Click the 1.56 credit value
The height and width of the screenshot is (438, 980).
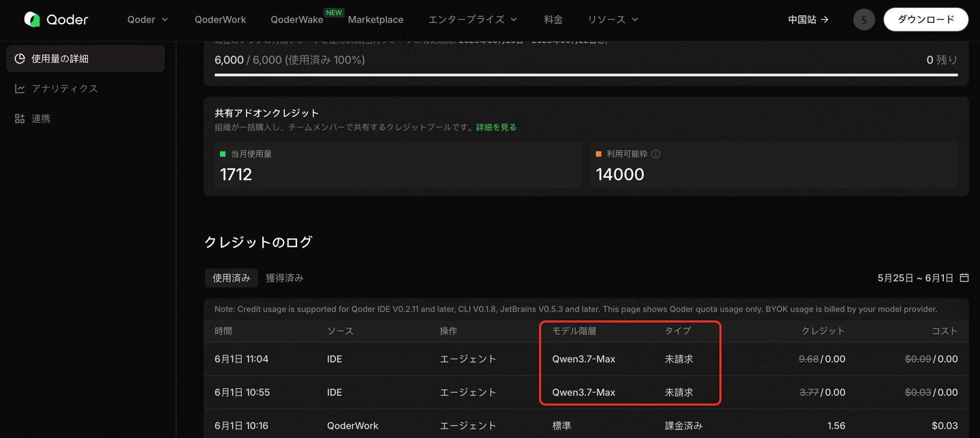836,426
